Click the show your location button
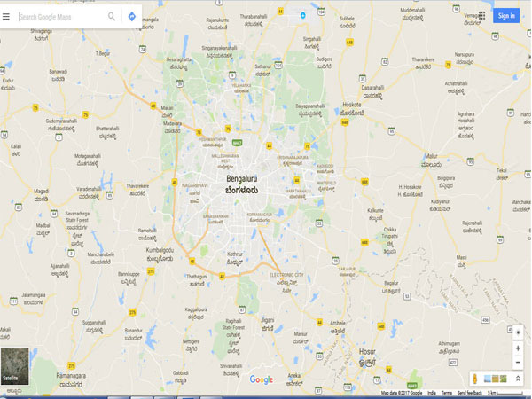The width and height of the screenshot is (532, 399). pos(518,332)
